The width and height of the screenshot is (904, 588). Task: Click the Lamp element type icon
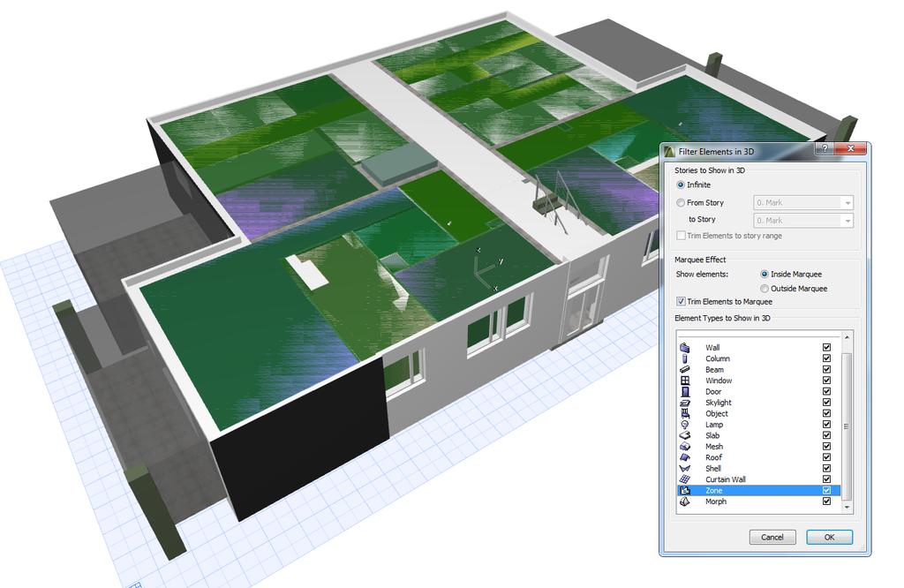click(x=685, y=425)
